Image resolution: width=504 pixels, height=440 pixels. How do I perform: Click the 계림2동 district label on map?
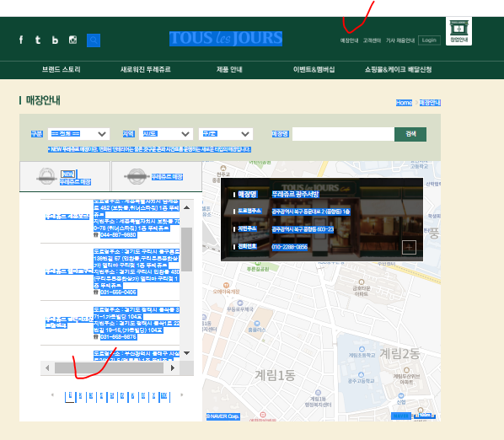pos(399,353)
